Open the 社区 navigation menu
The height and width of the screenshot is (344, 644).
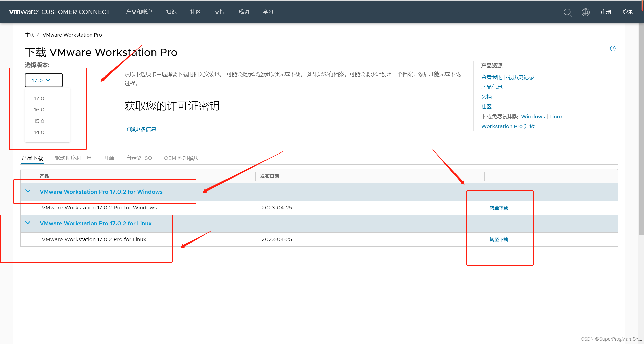tap(195, 12)
